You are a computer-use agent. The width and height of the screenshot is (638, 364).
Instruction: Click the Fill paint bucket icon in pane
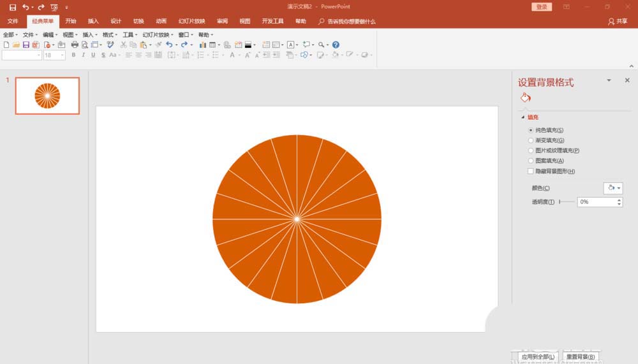(x=525, y=98)
